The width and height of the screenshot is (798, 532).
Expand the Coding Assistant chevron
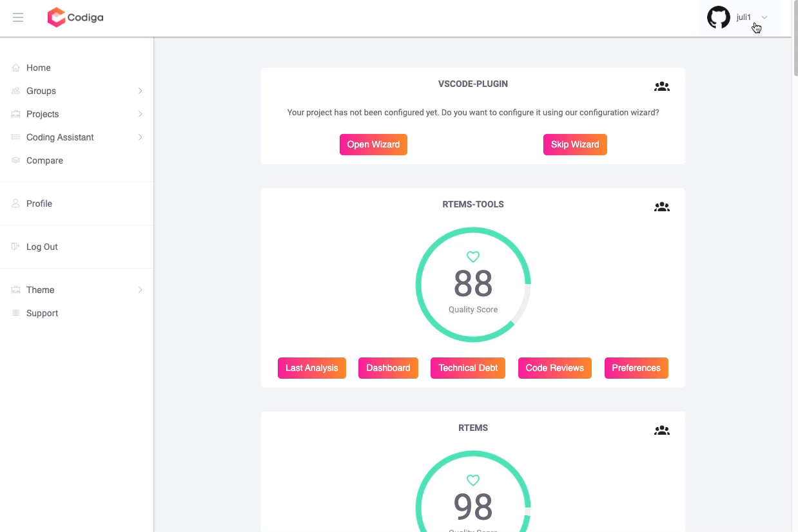click(141, 137)
